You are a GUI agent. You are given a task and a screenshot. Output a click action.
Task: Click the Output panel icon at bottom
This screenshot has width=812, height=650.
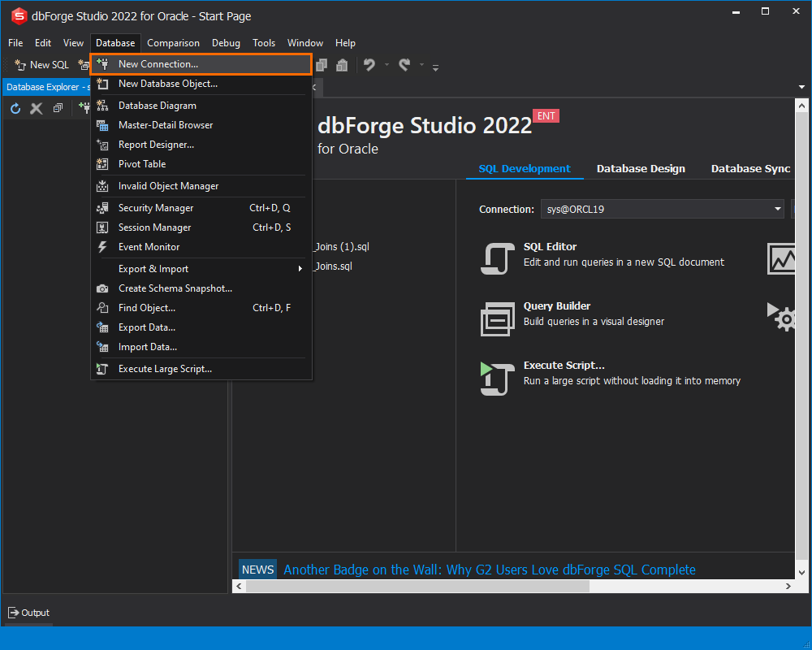click(14, 613)
